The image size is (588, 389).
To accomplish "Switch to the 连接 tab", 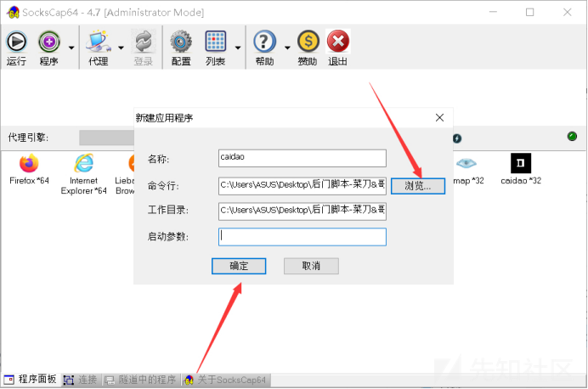I will (x=81, y=380).
